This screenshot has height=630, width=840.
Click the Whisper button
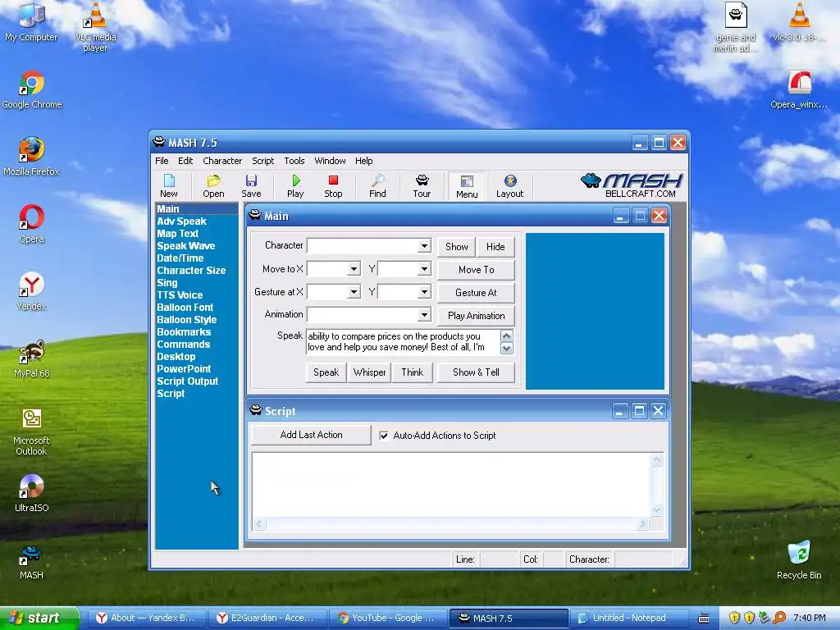tap(370, 372)
